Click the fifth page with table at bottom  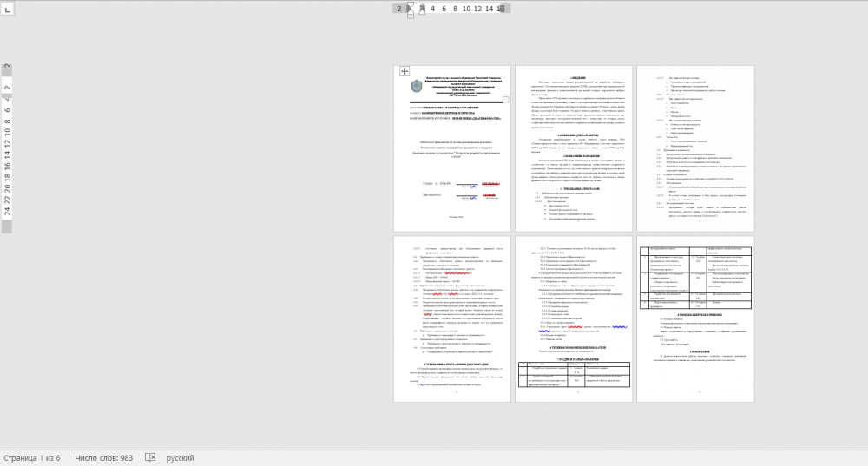(x=574, y=318)
